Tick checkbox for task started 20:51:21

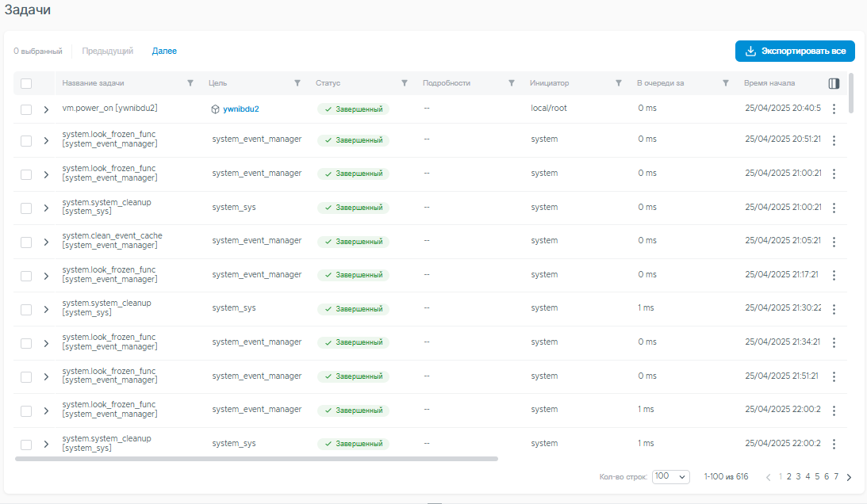coord(26,141)
